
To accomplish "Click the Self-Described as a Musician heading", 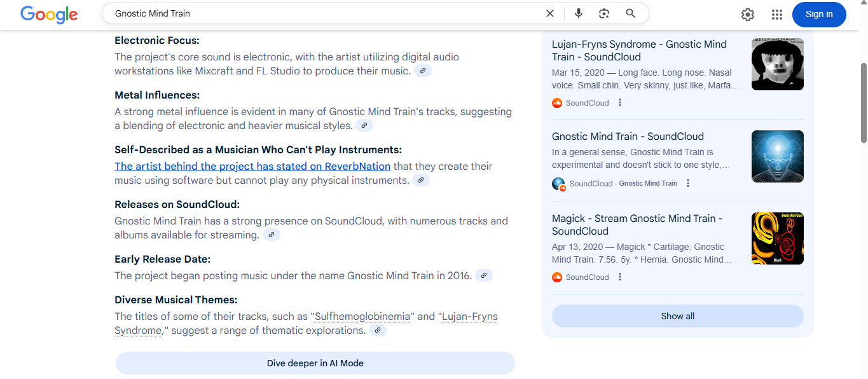I will 258,149.
